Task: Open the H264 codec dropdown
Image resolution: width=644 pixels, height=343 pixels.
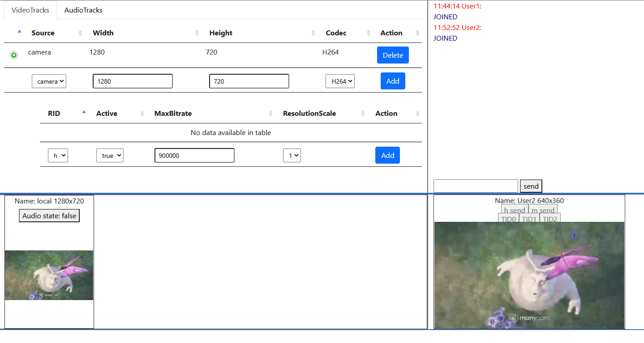Action: coord(340,81)
